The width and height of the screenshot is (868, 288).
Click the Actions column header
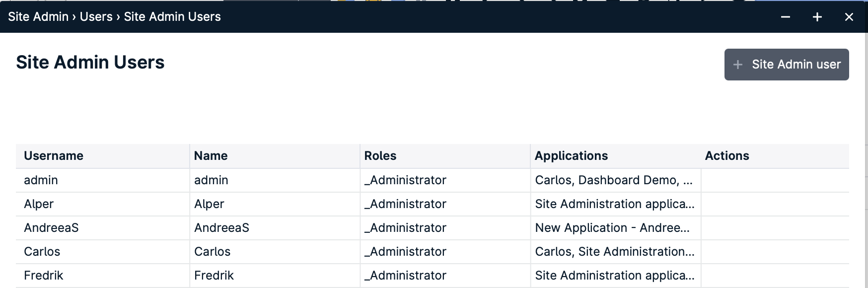point(727,156)
